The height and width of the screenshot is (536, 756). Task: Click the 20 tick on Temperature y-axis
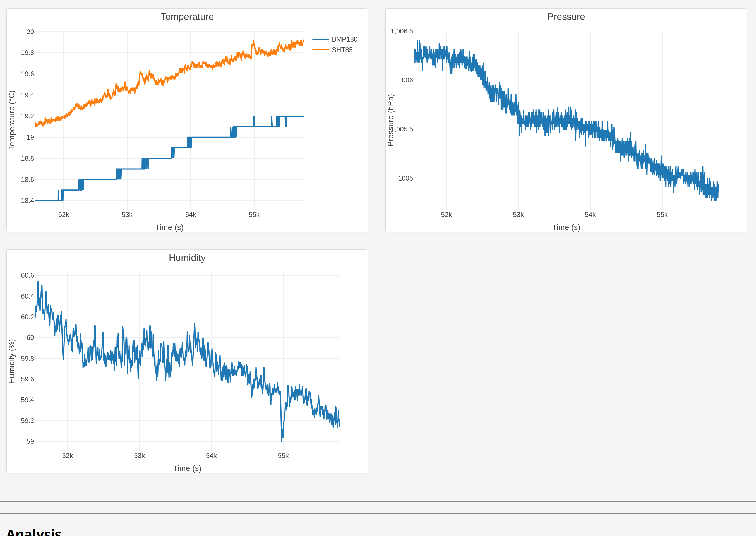pyautogui.click(x=30, y=32)
